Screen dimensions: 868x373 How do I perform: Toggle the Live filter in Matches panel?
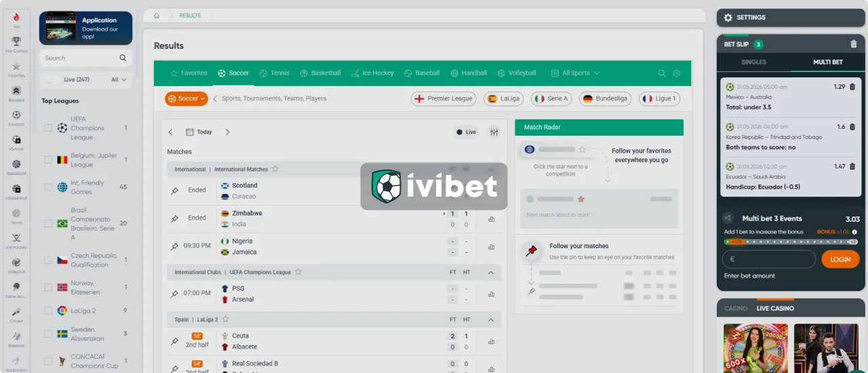(466, 132)
